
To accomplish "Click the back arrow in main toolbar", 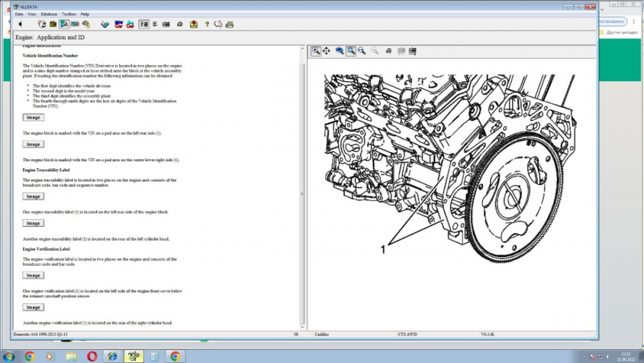I will (20, 25).
